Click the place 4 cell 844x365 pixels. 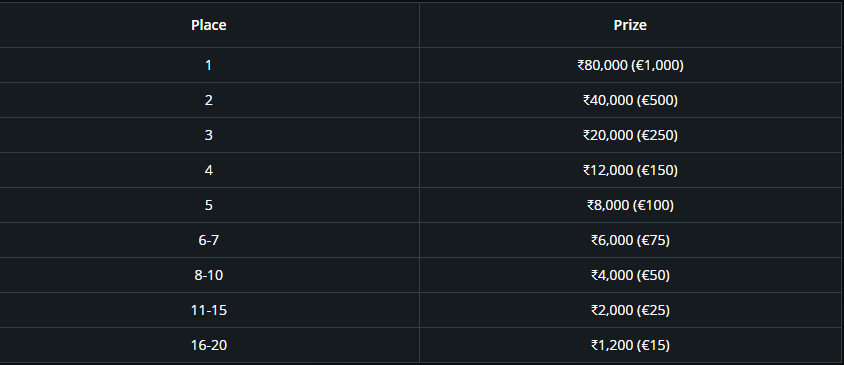209,170
